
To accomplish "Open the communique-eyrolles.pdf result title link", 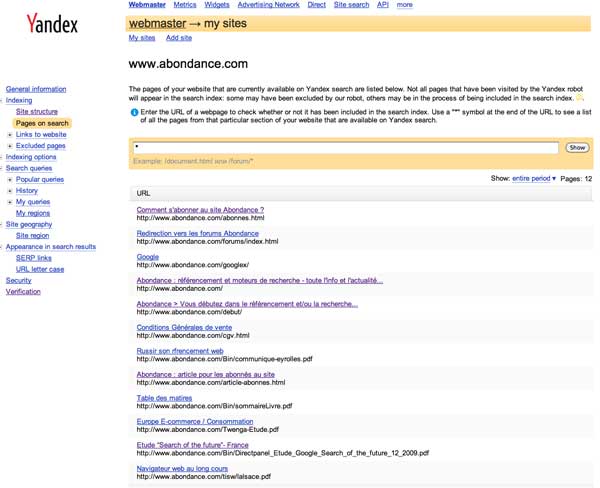I will 180,351.
